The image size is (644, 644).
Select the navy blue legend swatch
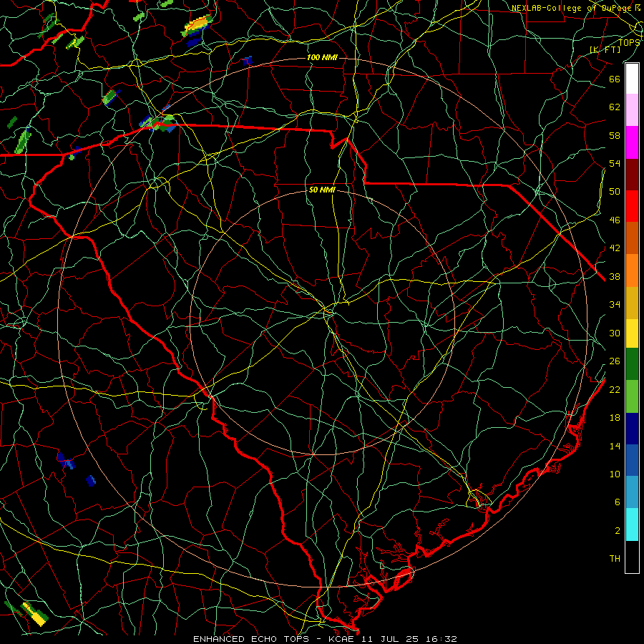632,429
